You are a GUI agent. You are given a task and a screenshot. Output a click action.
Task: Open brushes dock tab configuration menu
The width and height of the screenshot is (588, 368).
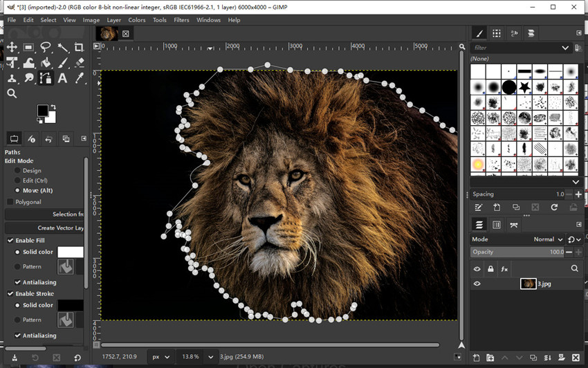click(x=578, y=33)
